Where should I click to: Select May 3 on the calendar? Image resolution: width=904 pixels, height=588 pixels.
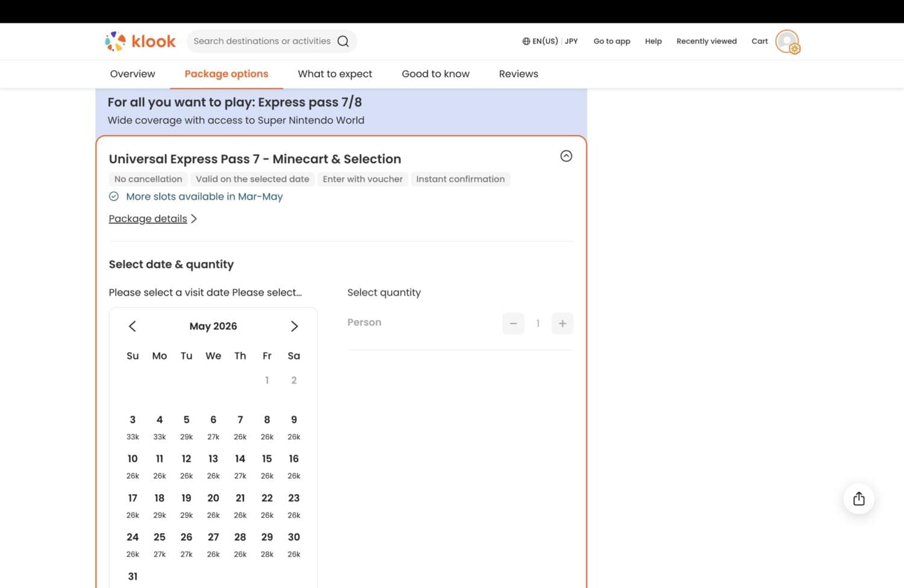coord(133,427)
